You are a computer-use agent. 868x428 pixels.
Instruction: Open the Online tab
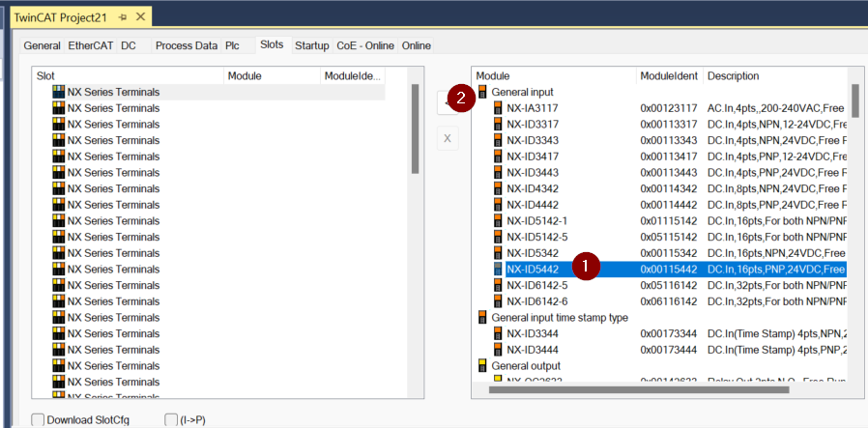(x=417, y=46)
